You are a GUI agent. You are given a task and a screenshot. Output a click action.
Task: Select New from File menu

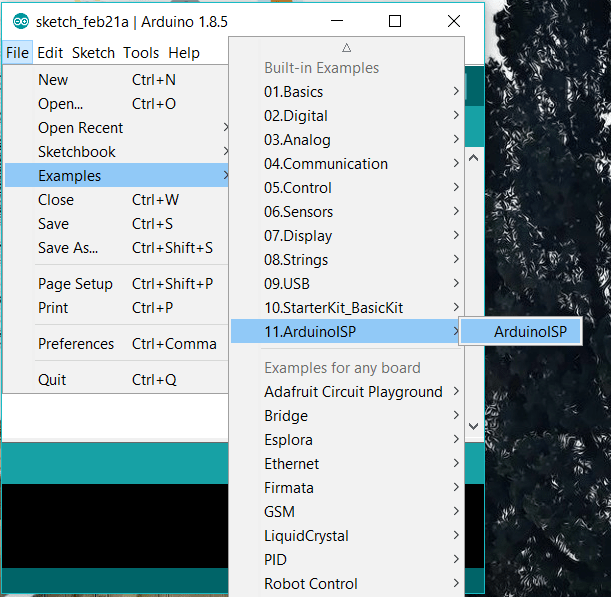tap(117, 80)
